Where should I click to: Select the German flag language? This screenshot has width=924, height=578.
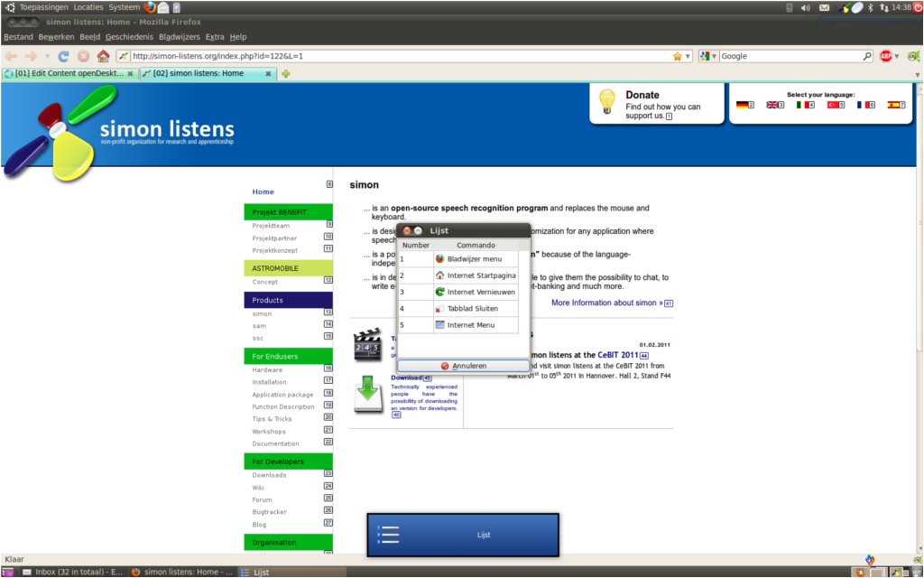coord(742,105)
